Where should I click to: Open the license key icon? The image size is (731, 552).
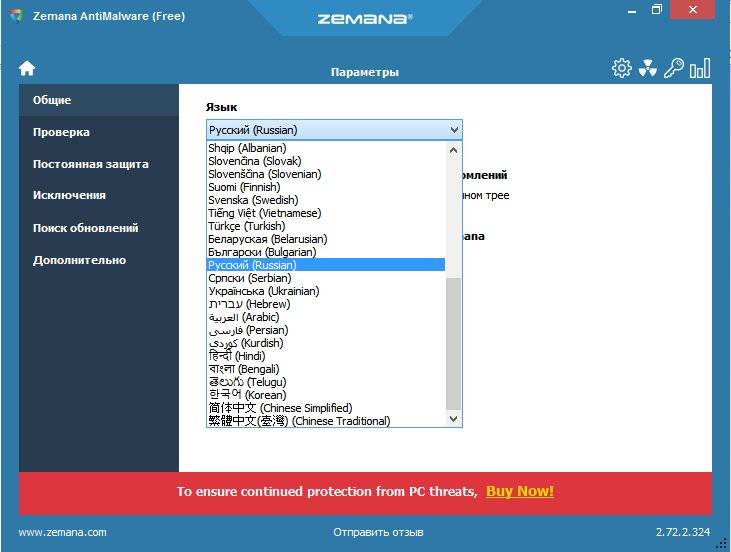pyautogui.click(x=674, y=68)
